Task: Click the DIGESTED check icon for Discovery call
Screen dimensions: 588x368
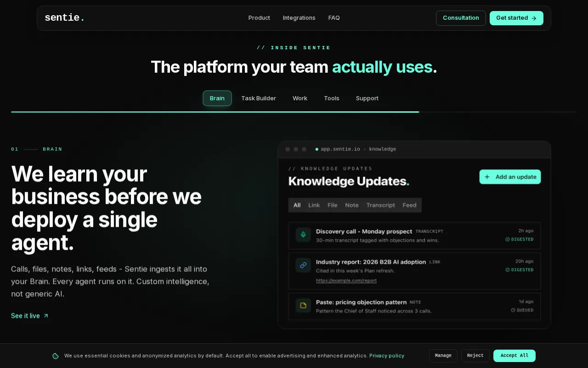Action: click(508, 240)
